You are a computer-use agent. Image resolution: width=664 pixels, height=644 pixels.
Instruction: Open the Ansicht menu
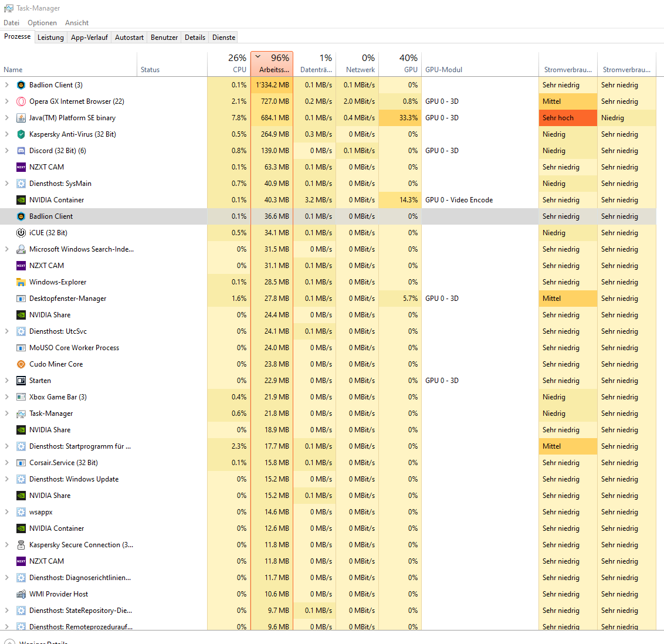pos(77,23)
